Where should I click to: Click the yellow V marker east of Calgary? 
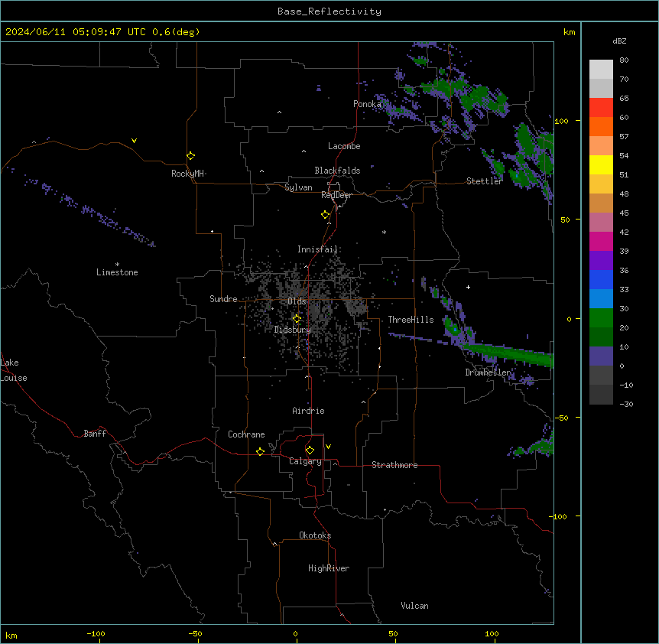(328, 447)
